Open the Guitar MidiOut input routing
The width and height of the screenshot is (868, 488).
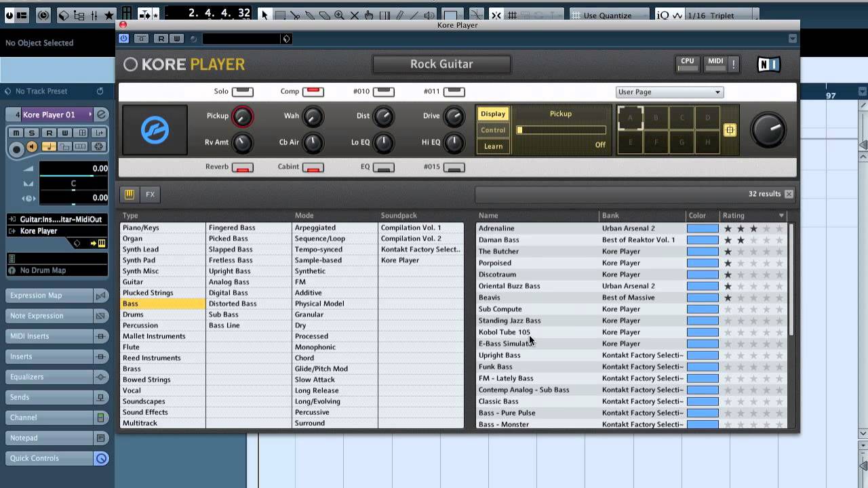pos(57,219)
